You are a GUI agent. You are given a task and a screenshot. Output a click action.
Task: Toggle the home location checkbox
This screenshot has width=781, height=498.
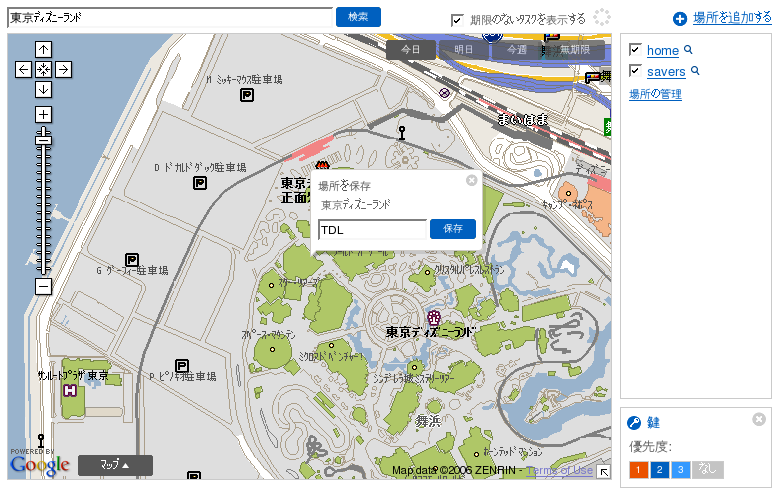click(635, 49)
